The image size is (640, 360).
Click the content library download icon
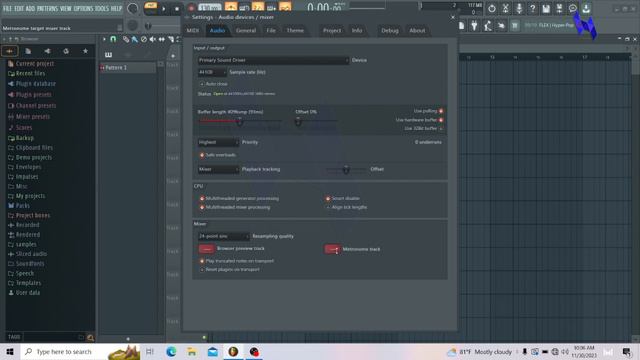pos(586,9)
